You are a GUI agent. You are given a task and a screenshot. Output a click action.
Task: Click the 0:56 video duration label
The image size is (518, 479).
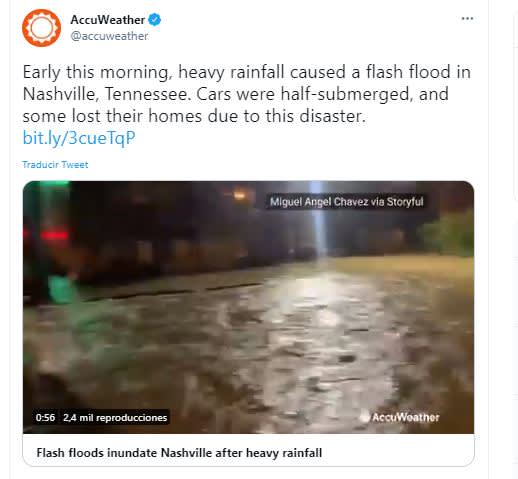click(x=45, y=417)
